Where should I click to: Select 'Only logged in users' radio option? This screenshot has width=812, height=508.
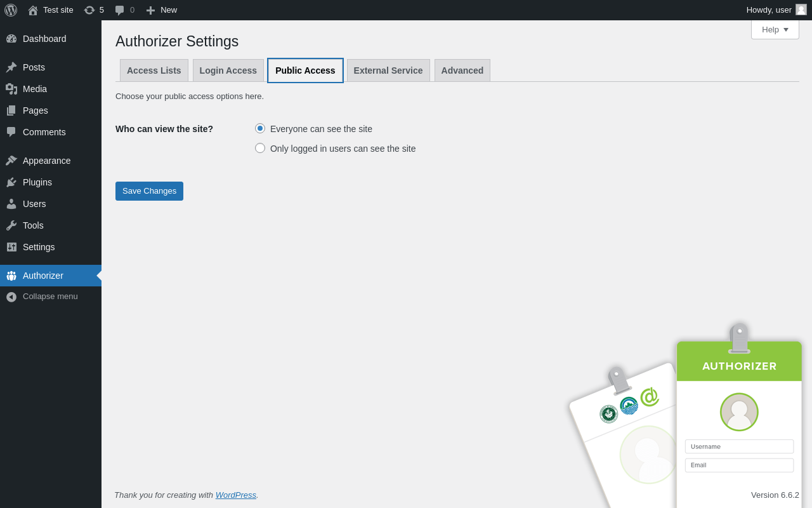click(x=260, y=148)
